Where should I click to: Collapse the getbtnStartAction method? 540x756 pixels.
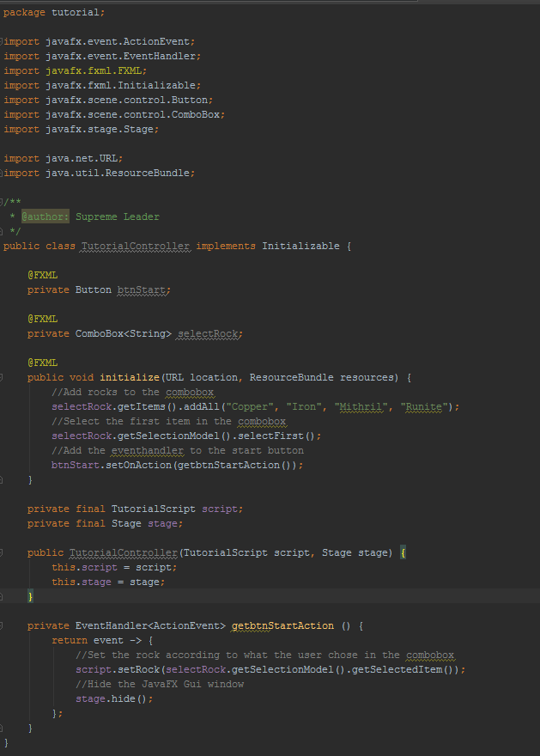(x=2, y=625)
